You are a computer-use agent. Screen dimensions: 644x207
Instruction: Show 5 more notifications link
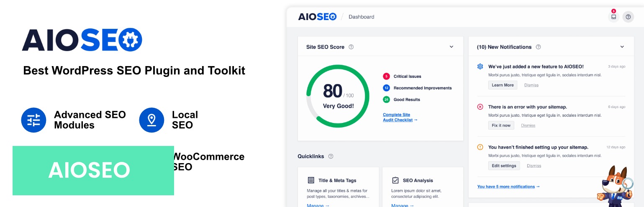pyautogui.click(x=508, y=187)
